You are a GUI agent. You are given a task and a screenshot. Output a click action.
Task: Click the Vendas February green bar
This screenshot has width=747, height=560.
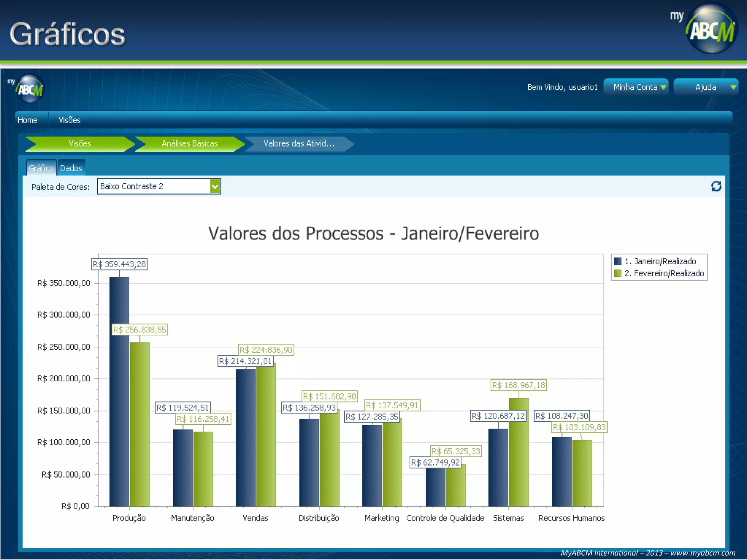pyautogui.click(x=266, y=434)
